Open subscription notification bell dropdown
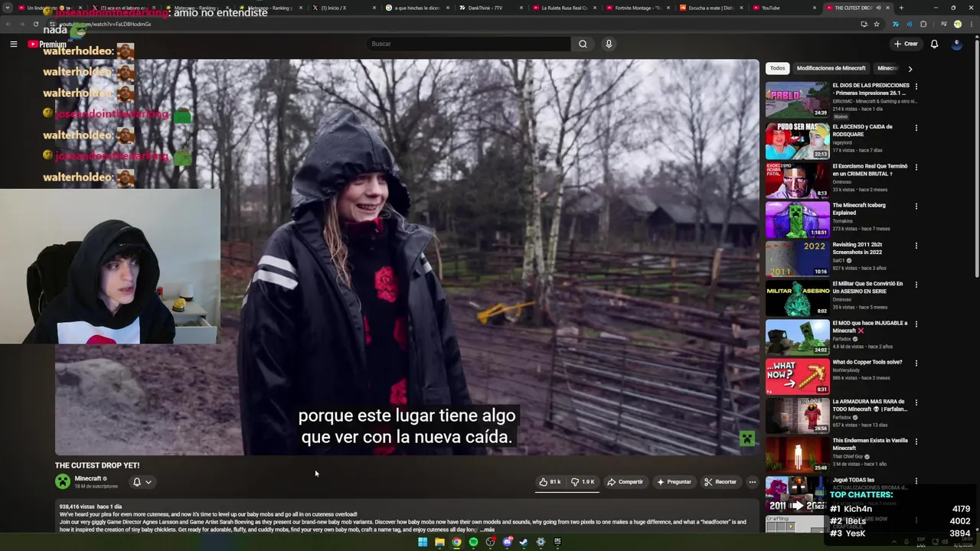 tap(142, 482)
